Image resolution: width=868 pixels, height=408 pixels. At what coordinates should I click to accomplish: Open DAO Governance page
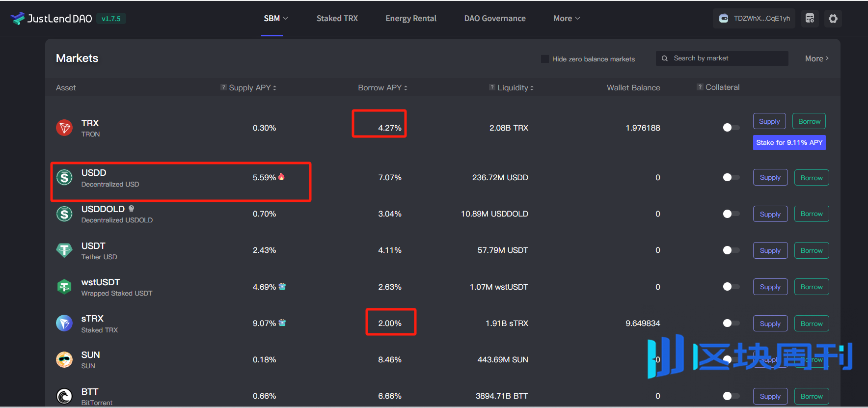click(495, 19)
